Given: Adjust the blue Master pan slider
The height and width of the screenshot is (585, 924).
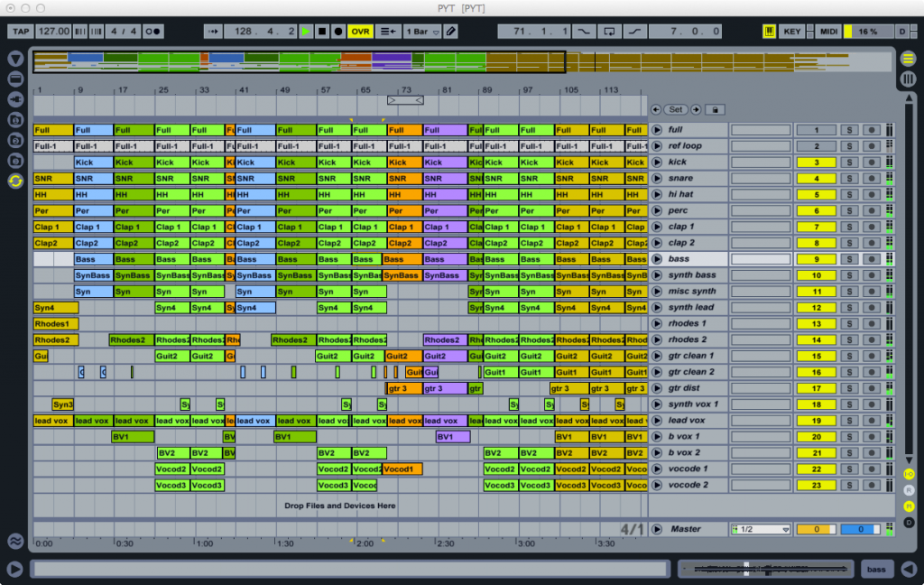Looking at the screenshot, I should click(861, 530).
